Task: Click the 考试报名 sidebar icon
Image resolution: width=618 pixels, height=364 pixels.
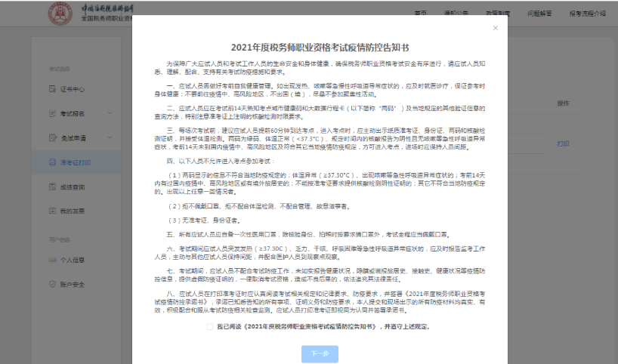Action: [53, 113]
